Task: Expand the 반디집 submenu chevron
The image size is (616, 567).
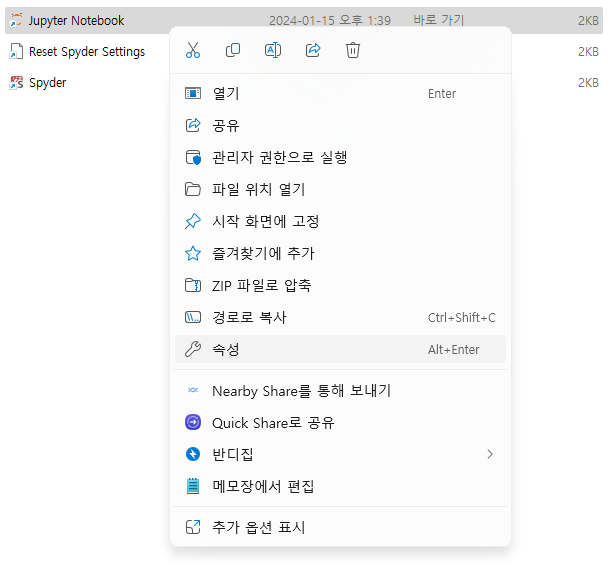Action: click(x=490, y=454)
